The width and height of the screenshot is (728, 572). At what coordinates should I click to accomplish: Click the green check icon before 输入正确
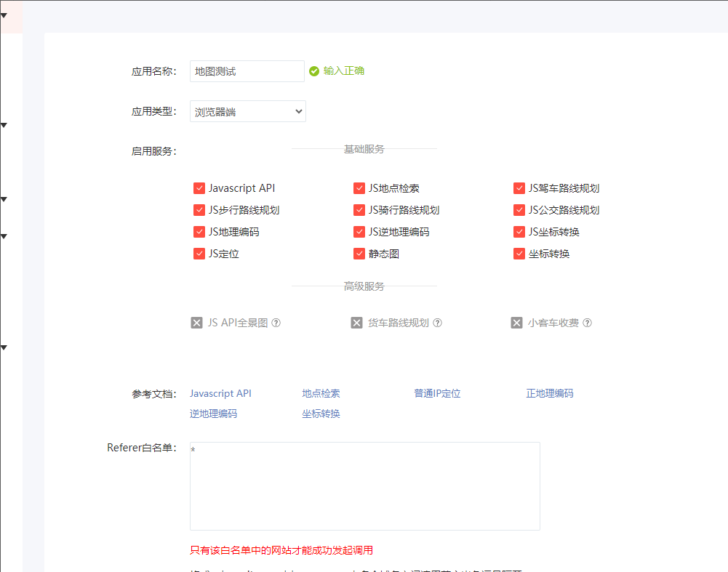[x=314, y=71]
